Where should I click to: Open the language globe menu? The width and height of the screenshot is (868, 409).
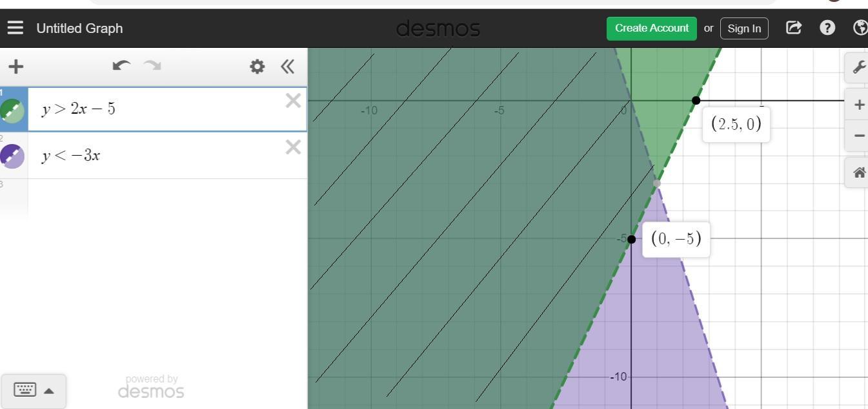click(860, 28)
